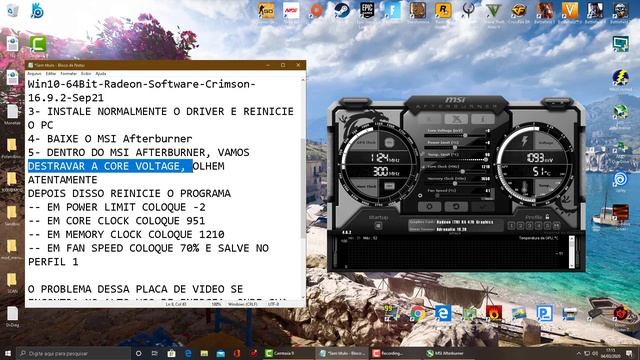This screenshot has width=640, height=360.
Task: Reset Afterburner settings to defaults
Action: click(x=456, y=207)
